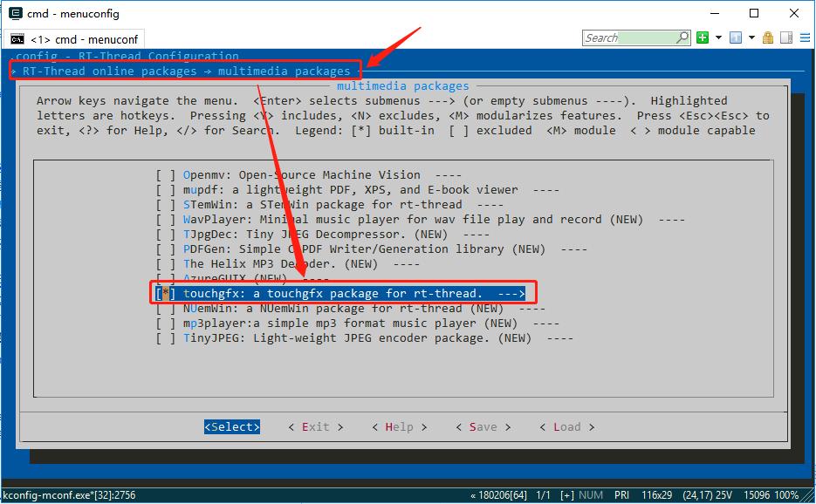Toggle the TJpgDec checkbox
This screenshot has height=504, width=816.
pos(166,235)
